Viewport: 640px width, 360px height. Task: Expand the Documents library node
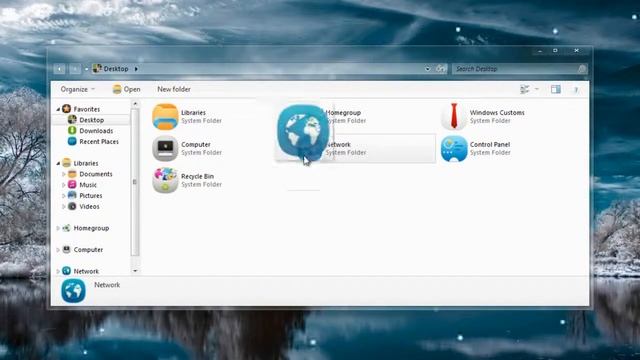pyautogui.click(x=64, y=174)
